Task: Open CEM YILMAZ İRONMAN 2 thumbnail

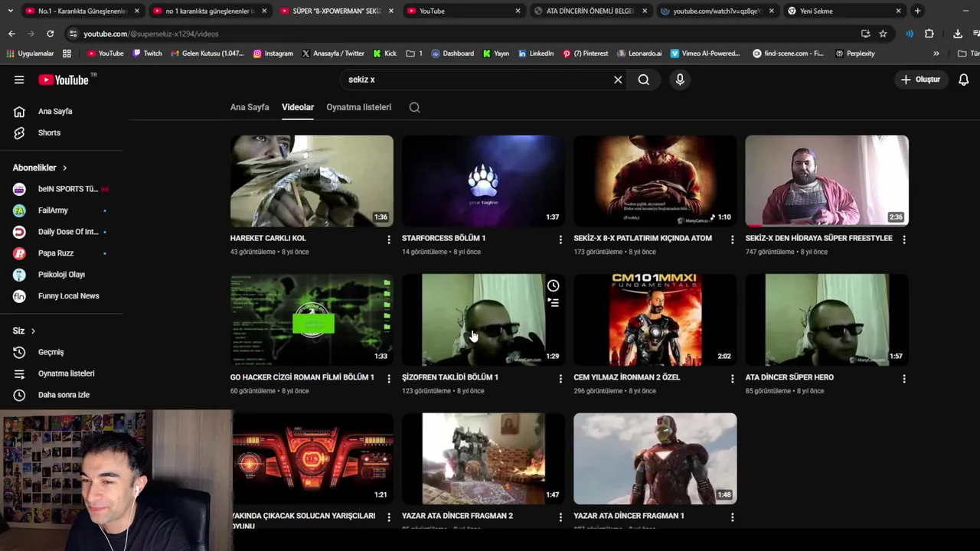Action: pyautogui.click(x=655, y=320)
